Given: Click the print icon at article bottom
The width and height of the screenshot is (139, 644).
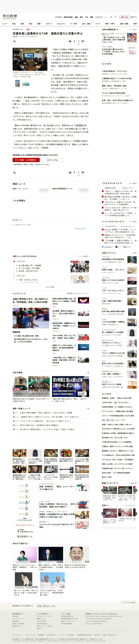Looking at the screenshot, I should tap(14, 172).
